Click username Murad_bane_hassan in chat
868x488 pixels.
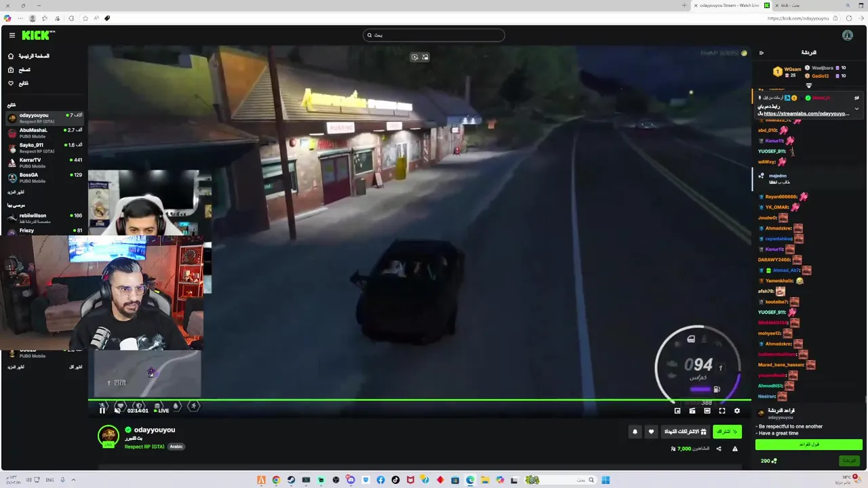point(781,365)
